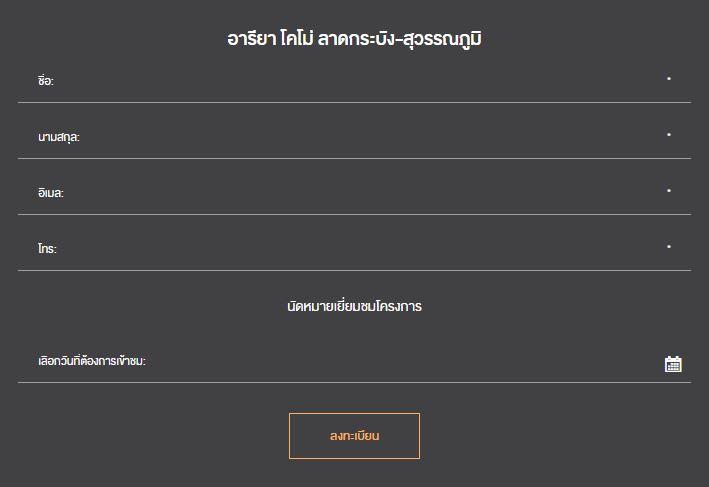Image resolution: width=709 pixels, height=487 pixels.
Task: Click the เลือกวันที่ต้องการเข้าชม date field
Action: (400, 361)
